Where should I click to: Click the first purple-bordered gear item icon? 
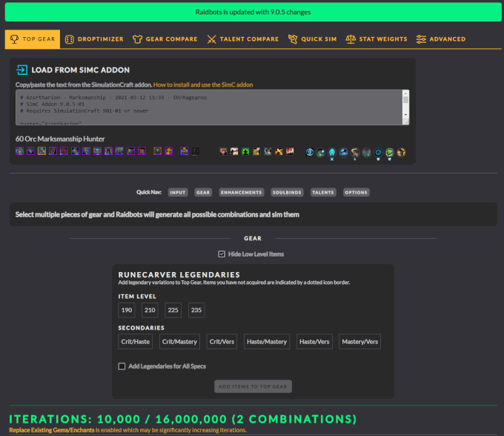[x=19, y=151]
